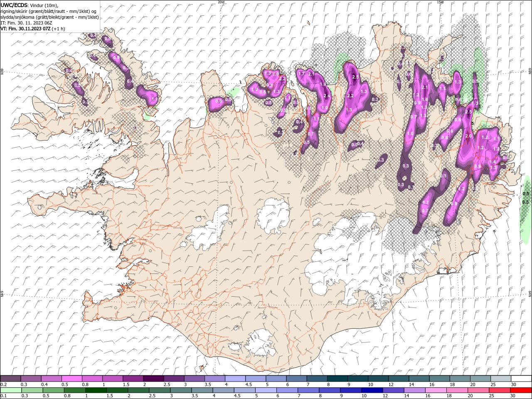Click the 15W longitude label
The height and width of the screenshot is (399, 532).
coord(440,2)
